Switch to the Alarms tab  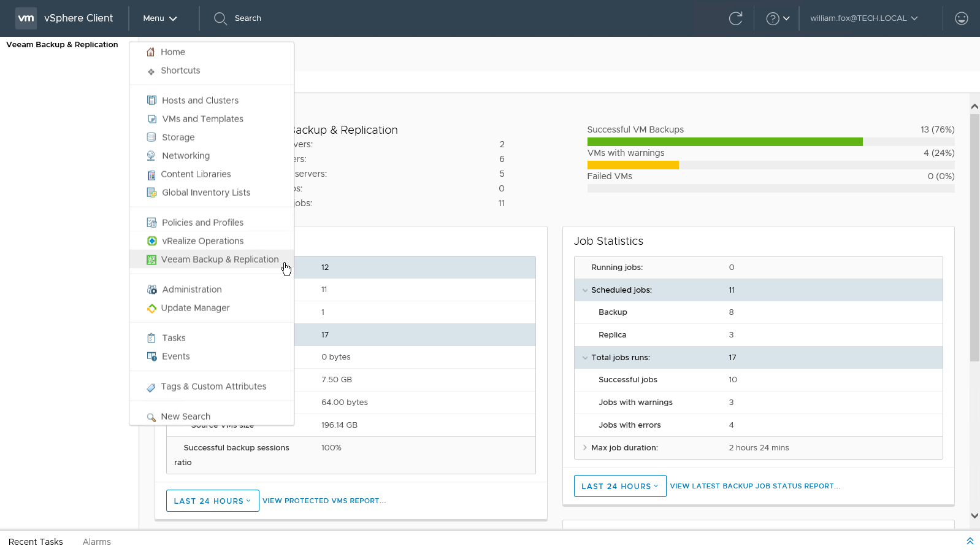(97, 542)
